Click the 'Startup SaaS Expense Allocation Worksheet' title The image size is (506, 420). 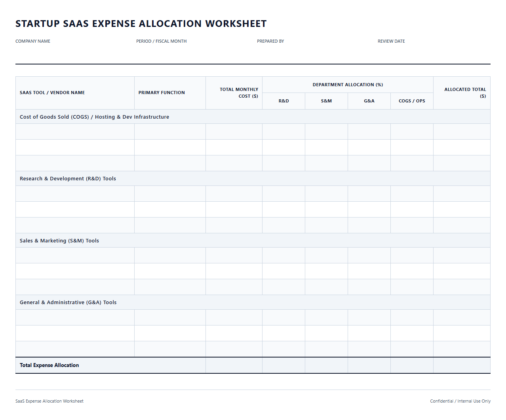pyautogui.click(x=141, y=24)
